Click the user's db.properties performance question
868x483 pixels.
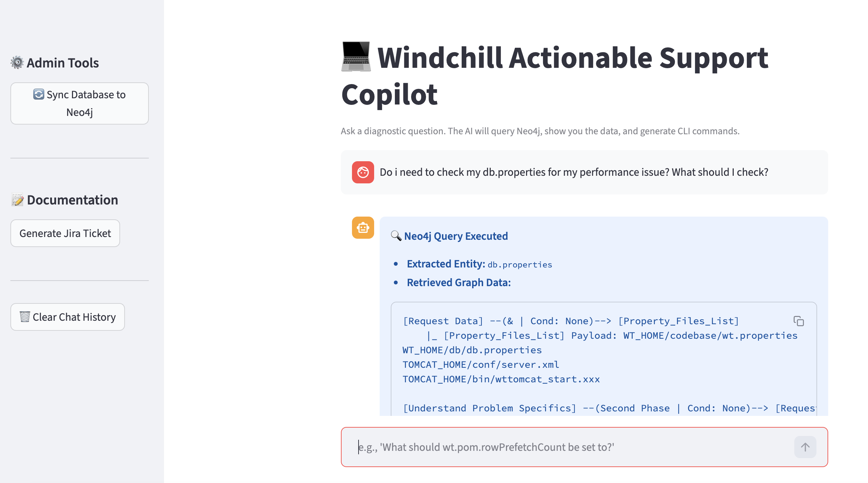574,172
